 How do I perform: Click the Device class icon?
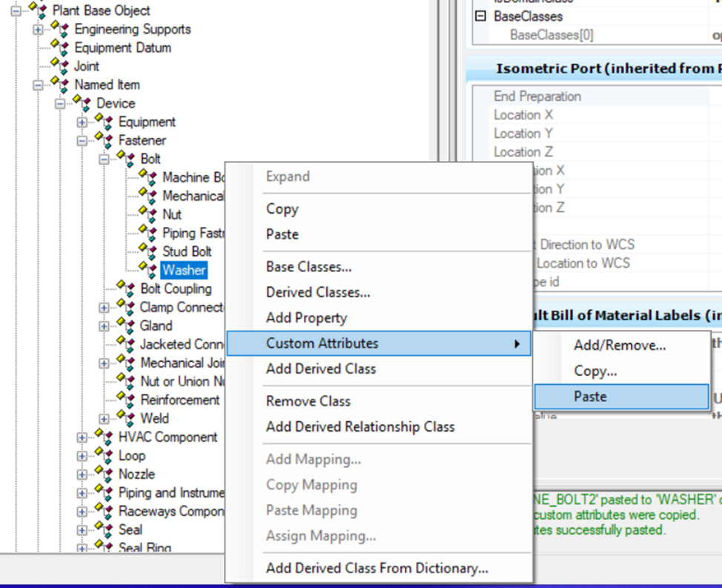click(82, 103)
